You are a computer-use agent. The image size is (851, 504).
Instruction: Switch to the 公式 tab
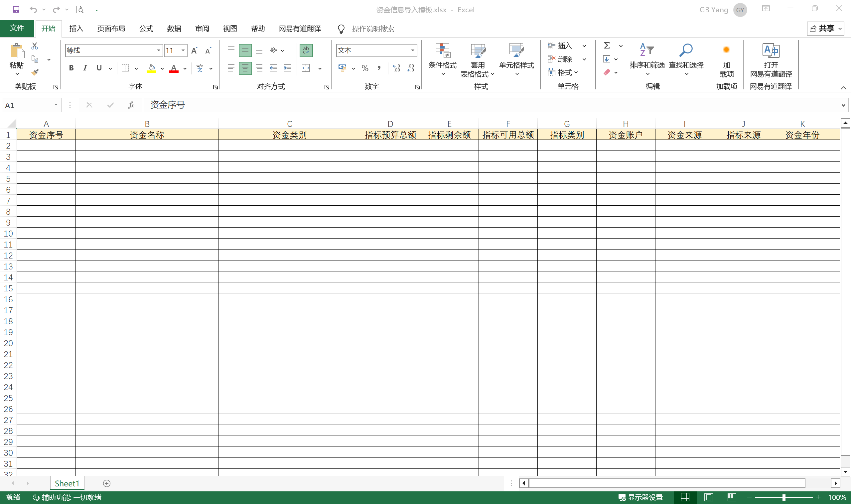146,29
